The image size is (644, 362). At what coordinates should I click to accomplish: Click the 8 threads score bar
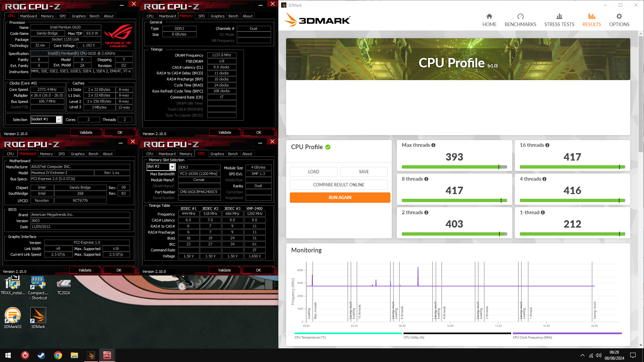click(x=454, y=200)
